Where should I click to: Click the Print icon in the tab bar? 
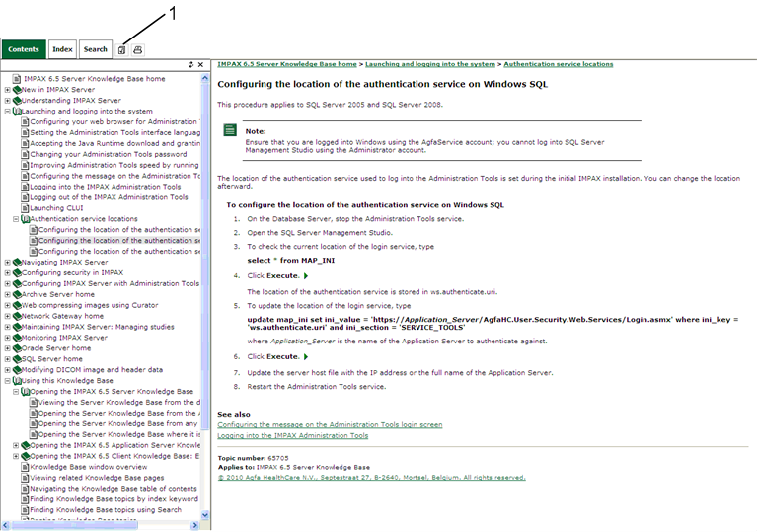[138, 49]
